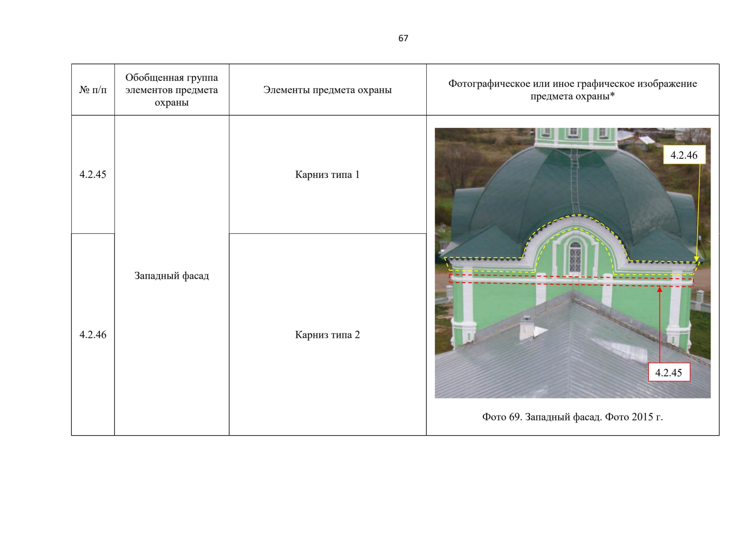The width and height of the screenshot is (756, 535).
Task: Click the "Элементы предмета охраны" column header
Action: coord(327,90)
